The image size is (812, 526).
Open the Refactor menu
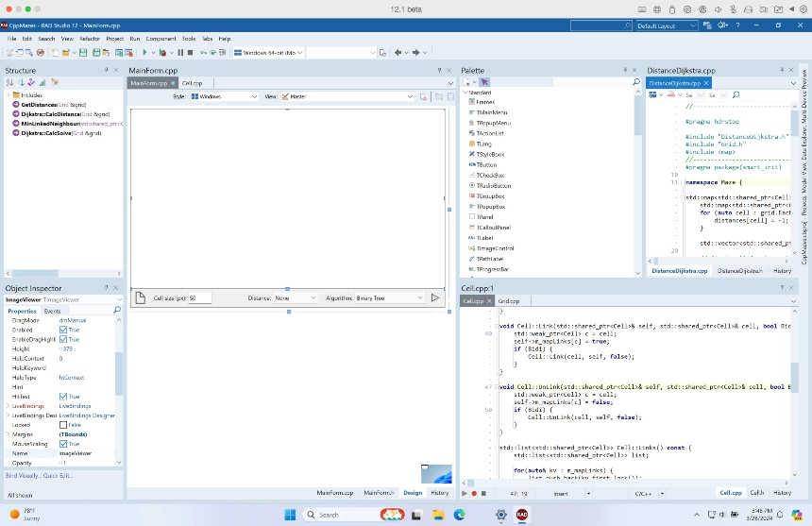tap(90, 39)
